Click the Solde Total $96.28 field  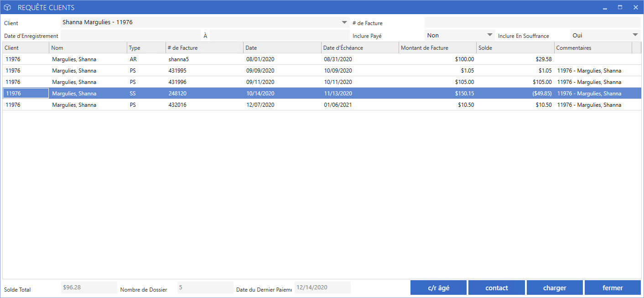coord(89,288)
